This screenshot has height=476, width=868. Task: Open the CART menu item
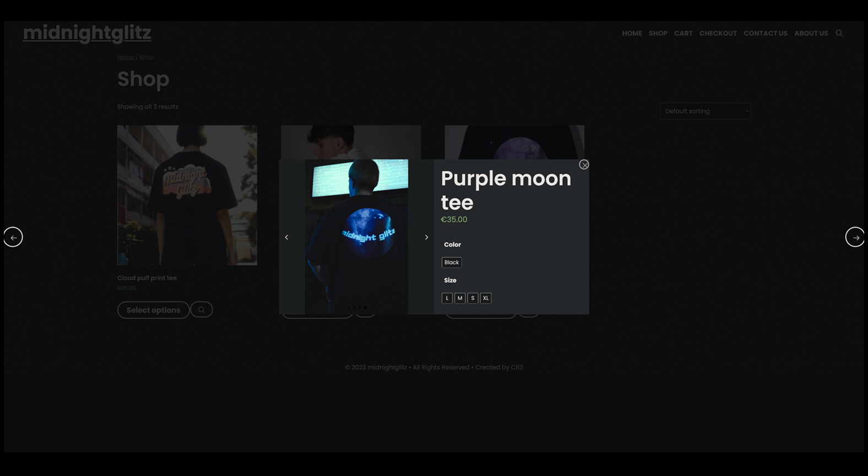683,34
